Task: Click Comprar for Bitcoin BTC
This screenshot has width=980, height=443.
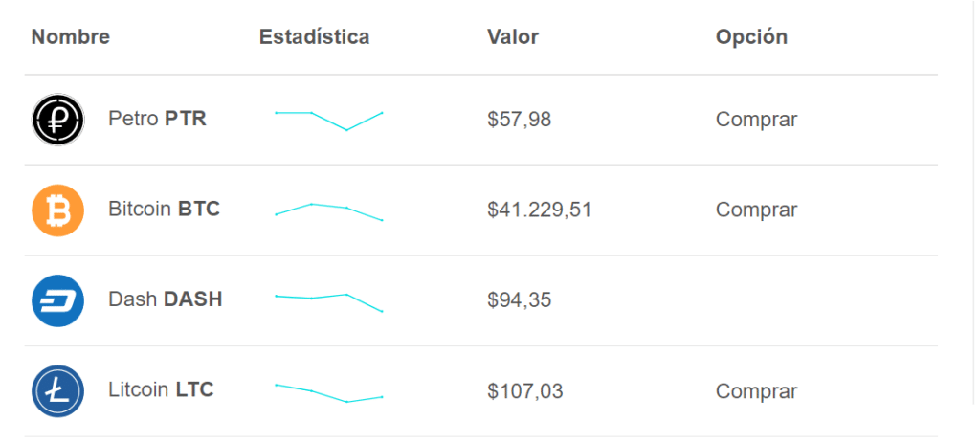Action: pyautogui.click(x=756, y=210)
